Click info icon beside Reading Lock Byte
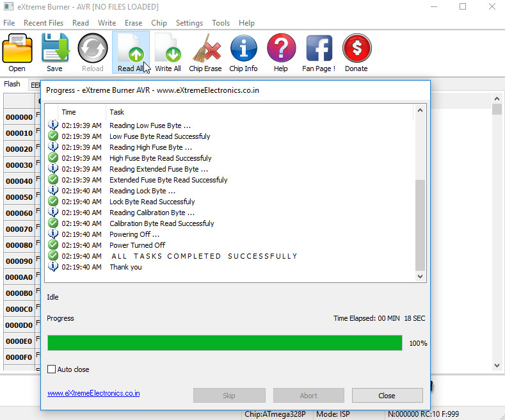Screen dimensions: 505x420 [53, 190]
